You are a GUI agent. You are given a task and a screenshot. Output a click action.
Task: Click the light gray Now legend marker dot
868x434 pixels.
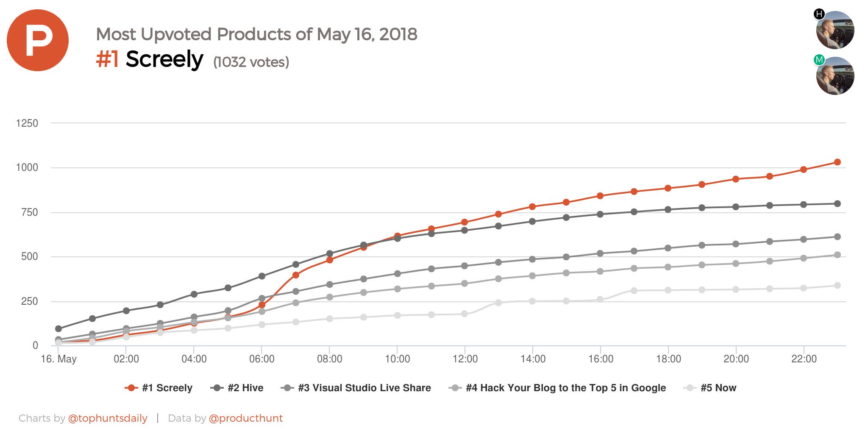(x=690, y=388)
